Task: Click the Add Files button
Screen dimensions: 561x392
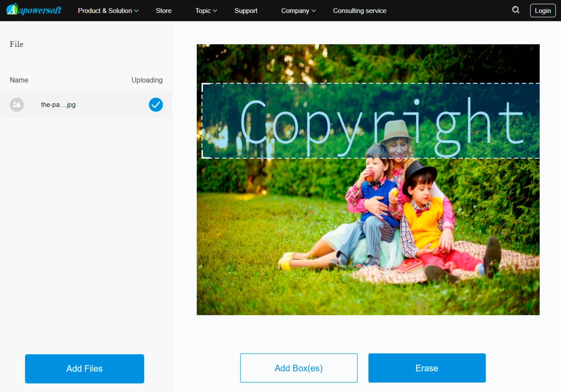Action: [x=84, y=368]
